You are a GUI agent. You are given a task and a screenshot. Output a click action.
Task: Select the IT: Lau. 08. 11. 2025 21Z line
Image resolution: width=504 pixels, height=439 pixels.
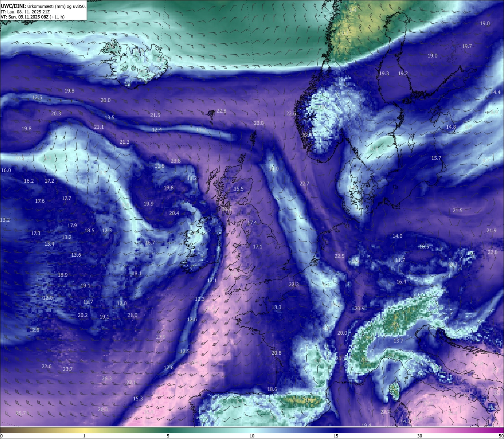(x=25, y=12)
